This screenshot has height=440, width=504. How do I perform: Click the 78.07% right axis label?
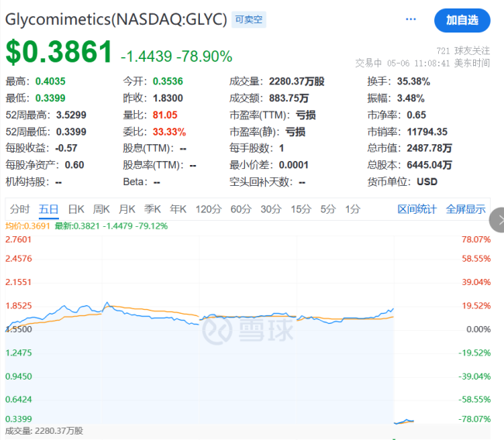(476, 239)
